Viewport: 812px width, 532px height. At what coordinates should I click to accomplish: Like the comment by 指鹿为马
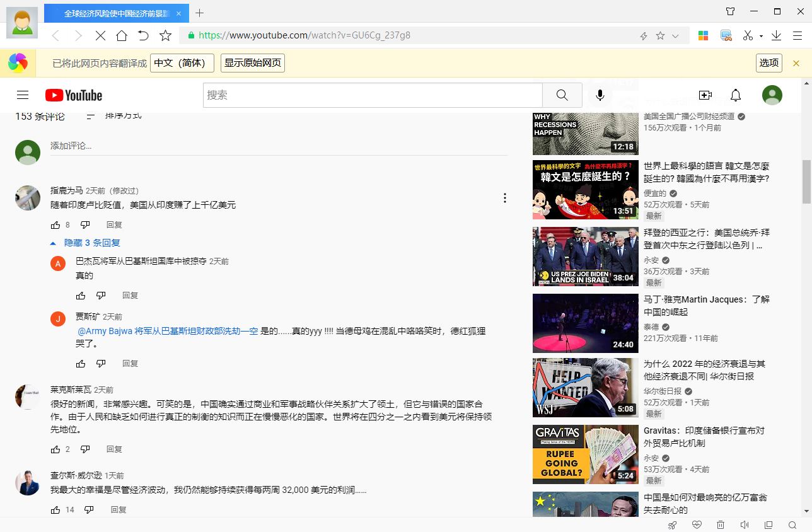coord(55,225)
